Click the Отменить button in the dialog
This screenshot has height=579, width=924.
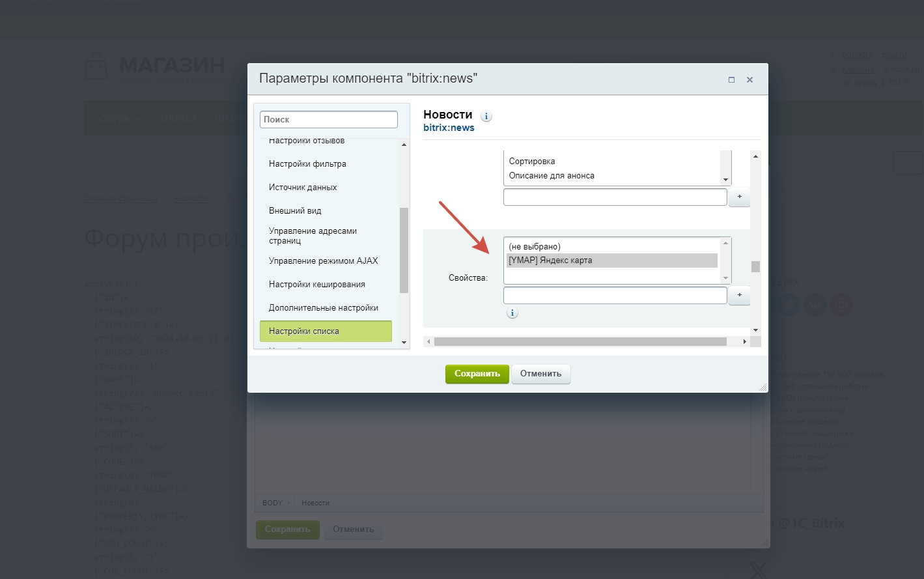point(540,374)
